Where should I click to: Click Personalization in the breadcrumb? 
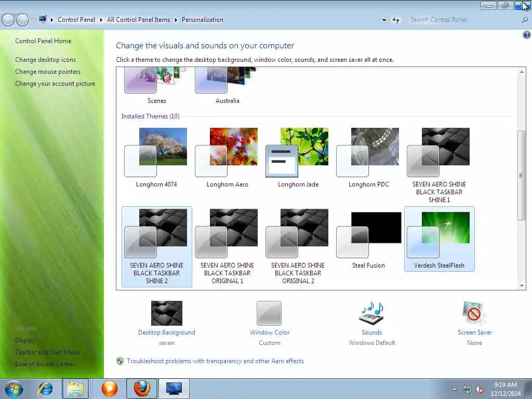pyautogui.click(x=203, y=20)
